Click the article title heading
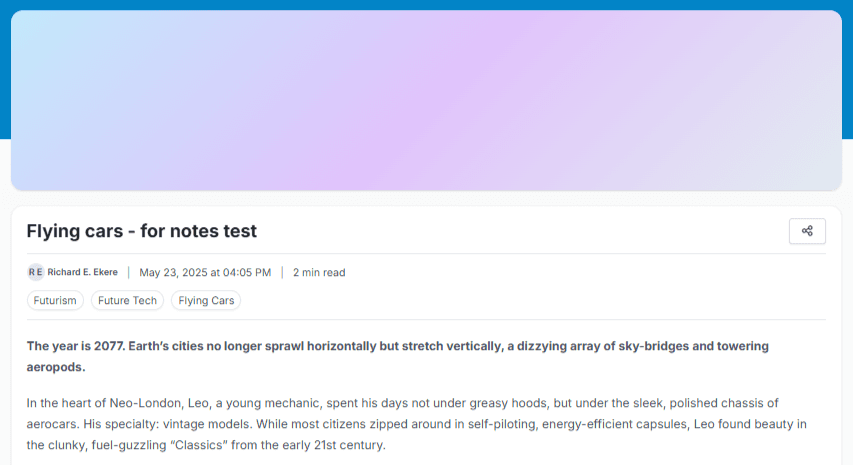853x465 pixels. 141,231
